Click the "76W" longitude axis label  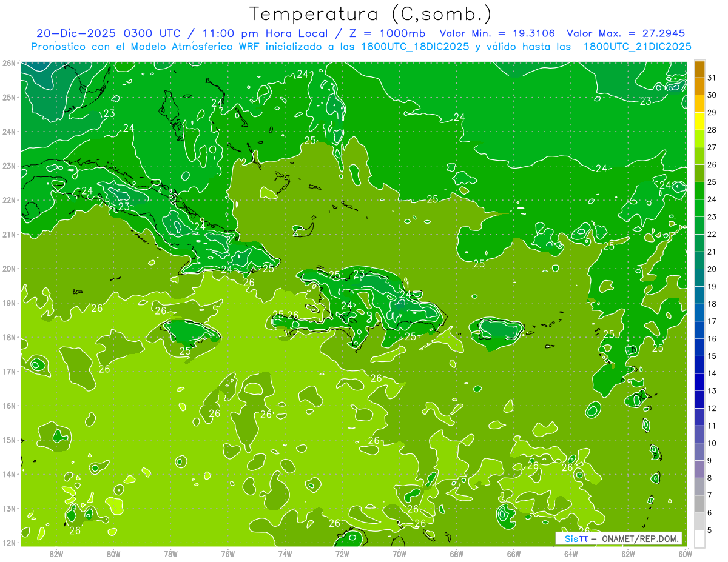point(228,554)
